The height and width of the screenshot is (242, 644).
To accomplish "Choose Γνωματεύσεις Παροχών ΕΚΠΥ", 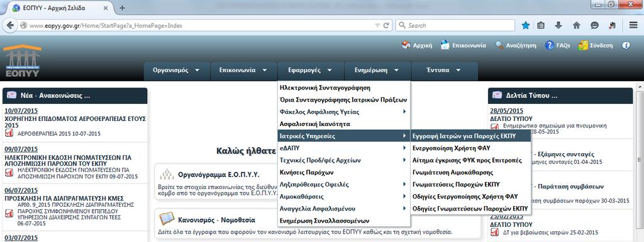I will pyautogui.click(x=470, y=185).
